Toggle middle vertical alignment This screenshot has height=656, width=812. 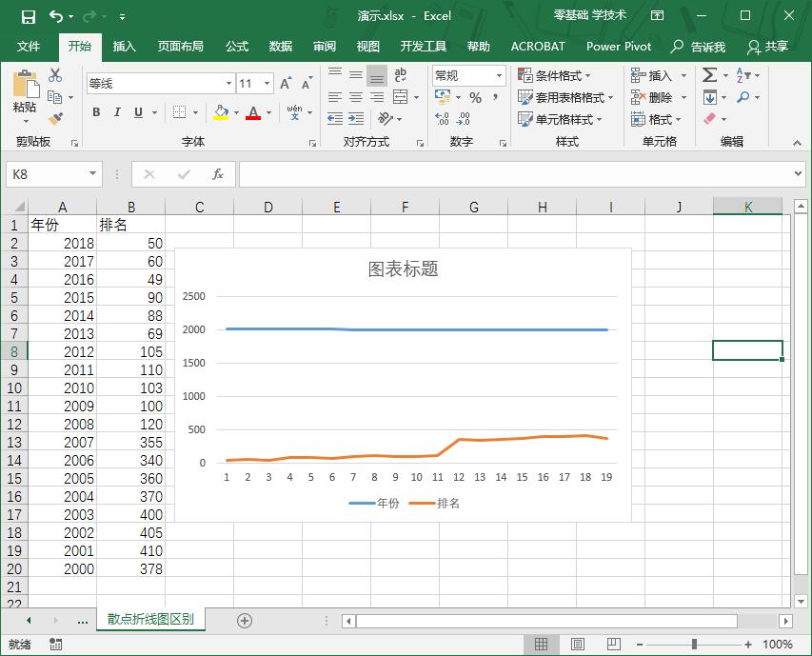(x=356, y=75)
